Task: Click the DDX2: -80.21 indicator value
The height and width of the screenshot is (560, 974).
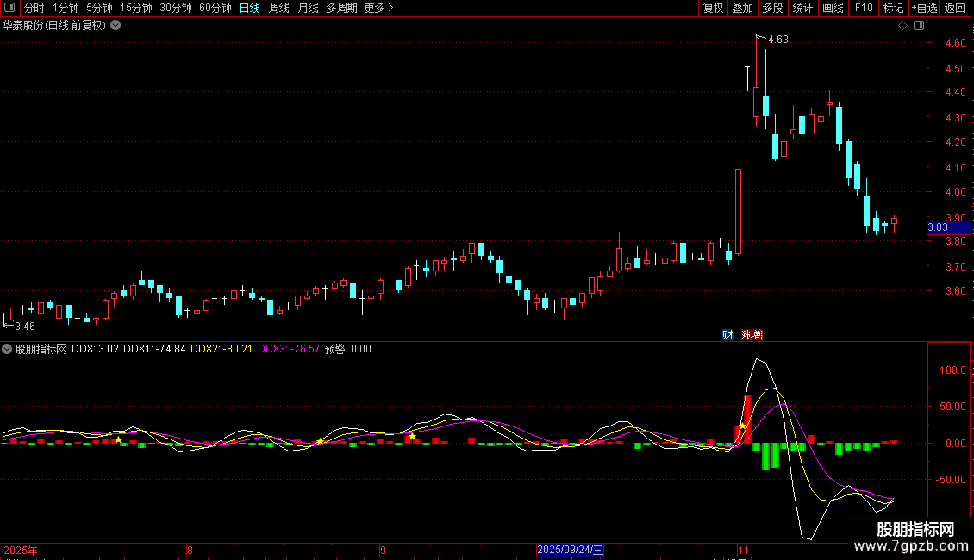Action: pyautogui.click(x=222, y=349)
